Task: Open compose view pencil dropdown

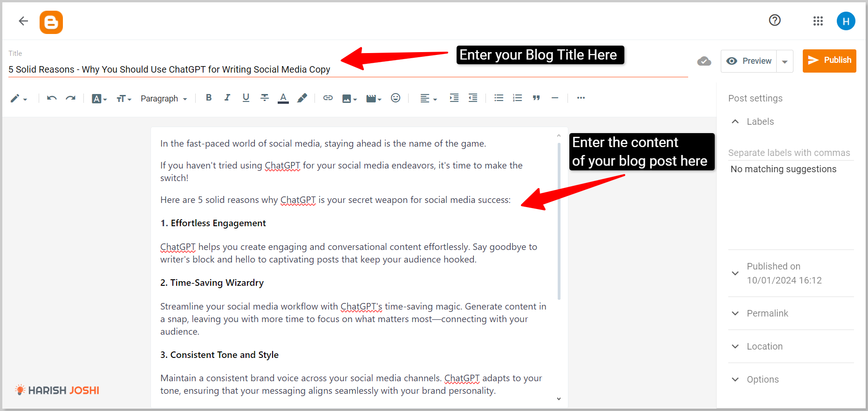Action: click(19, 98)
